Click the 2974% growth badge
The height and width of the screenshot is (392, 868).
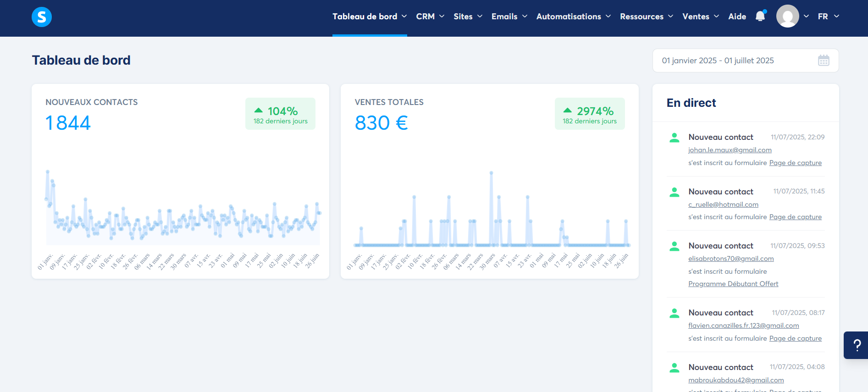tap(590, 114)
